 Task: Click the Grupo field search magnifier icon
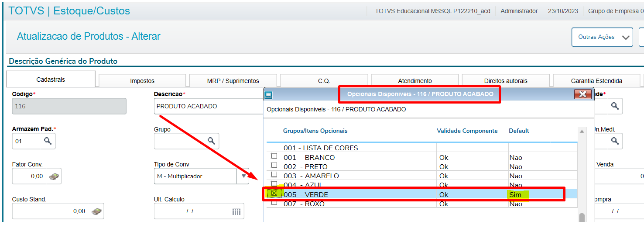point(211,141)
